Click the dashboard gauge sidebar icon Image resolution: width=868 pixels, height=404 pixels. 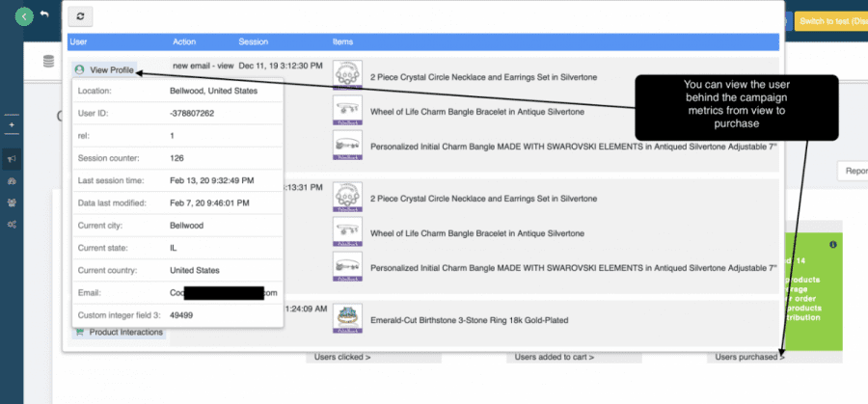coord(12,181)
